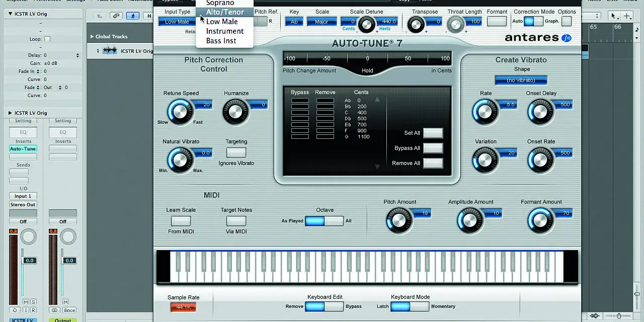Screen dimensions: 644x322
Task: Click the Throat Length knob
Action: pos(456,23)
